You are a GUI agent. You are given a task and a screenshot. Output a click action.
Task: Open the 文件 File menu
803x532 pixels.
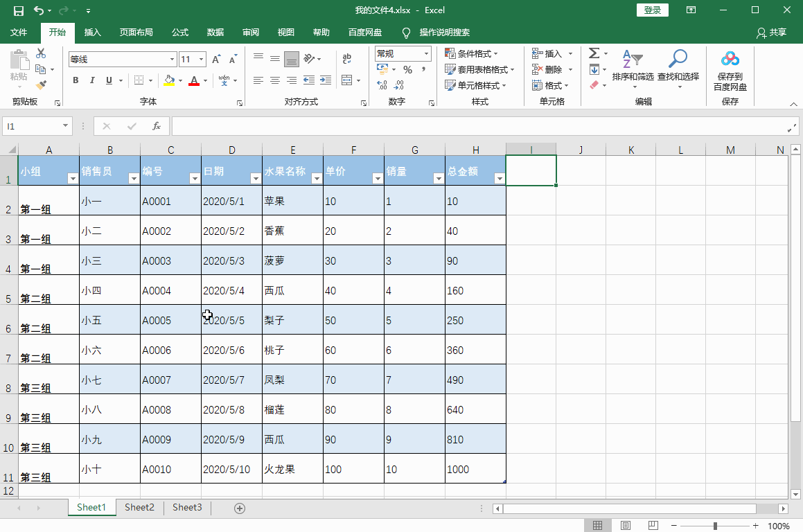click(19, 33)
